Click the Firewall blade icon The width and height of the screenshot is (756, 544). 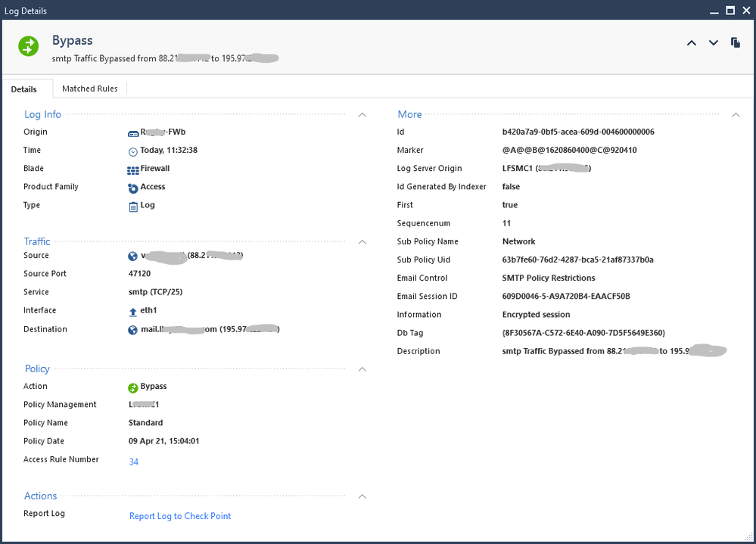coord(133,169)
